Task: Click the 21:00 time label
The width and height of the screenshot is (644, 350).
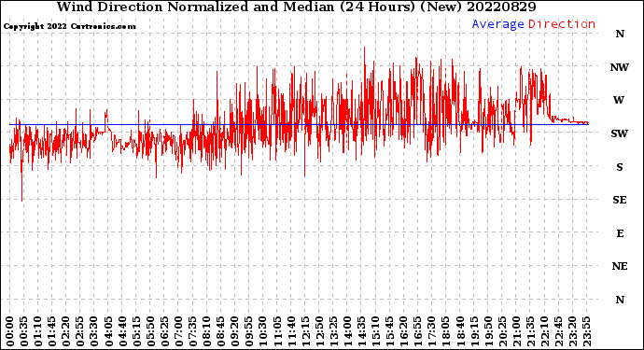Action: coord(516,331)
